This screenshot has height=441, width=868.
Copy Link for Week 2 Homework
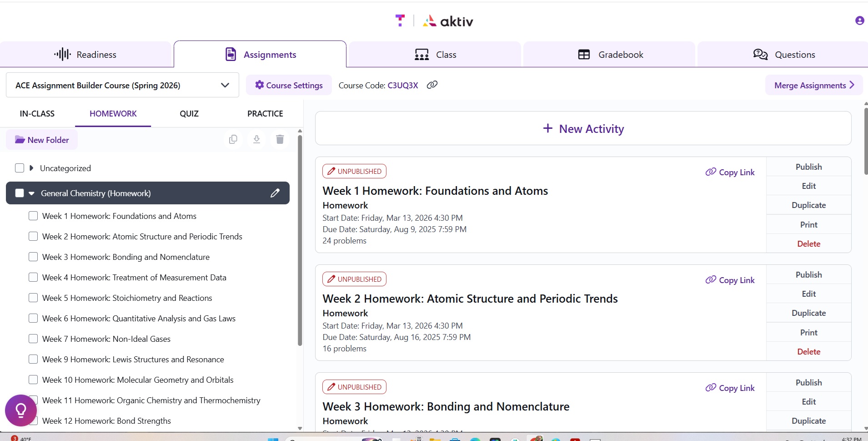(x=730, y=280)
